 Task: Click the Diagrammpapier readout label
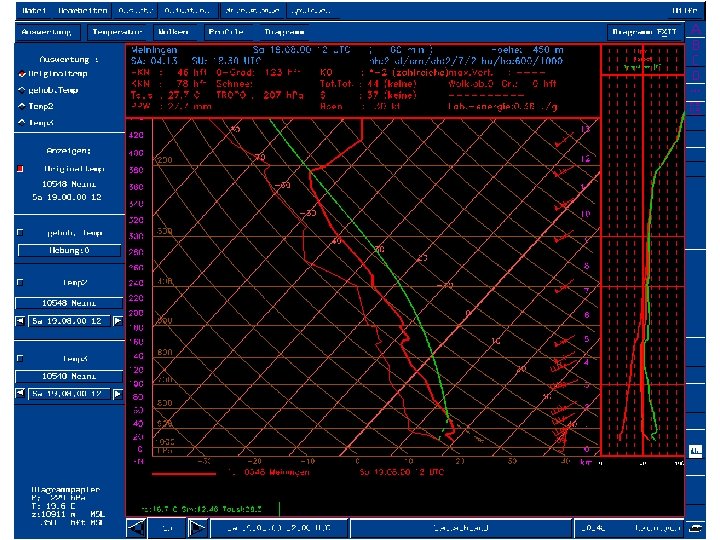click(66, 489)
